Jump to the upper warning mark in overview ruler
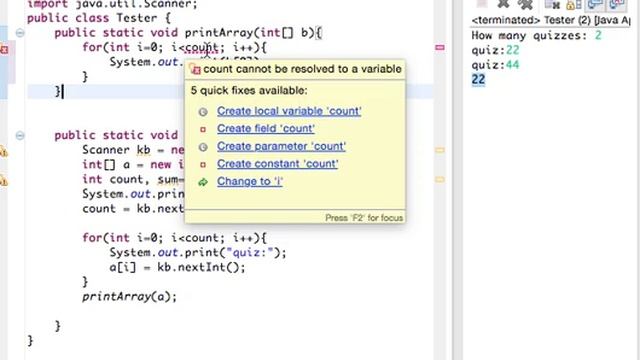 pos(440,150)
